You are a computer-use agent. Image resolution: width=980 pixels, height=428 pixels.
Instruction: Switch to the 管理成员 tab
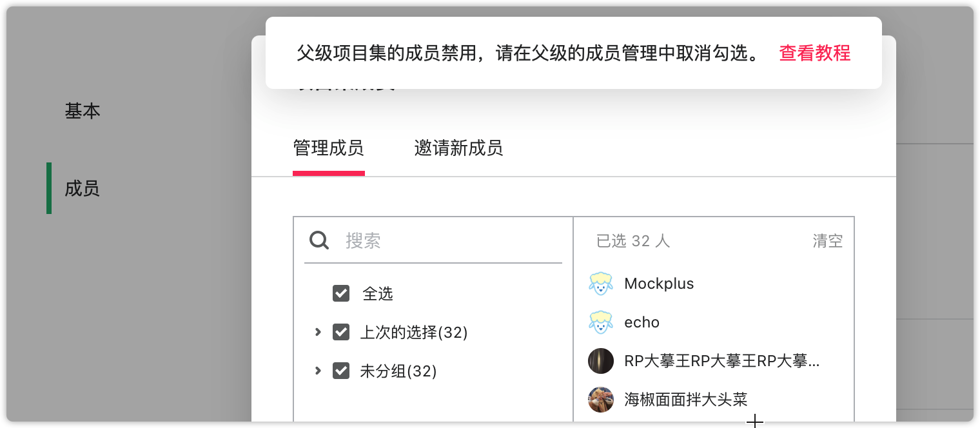(328, 149)
